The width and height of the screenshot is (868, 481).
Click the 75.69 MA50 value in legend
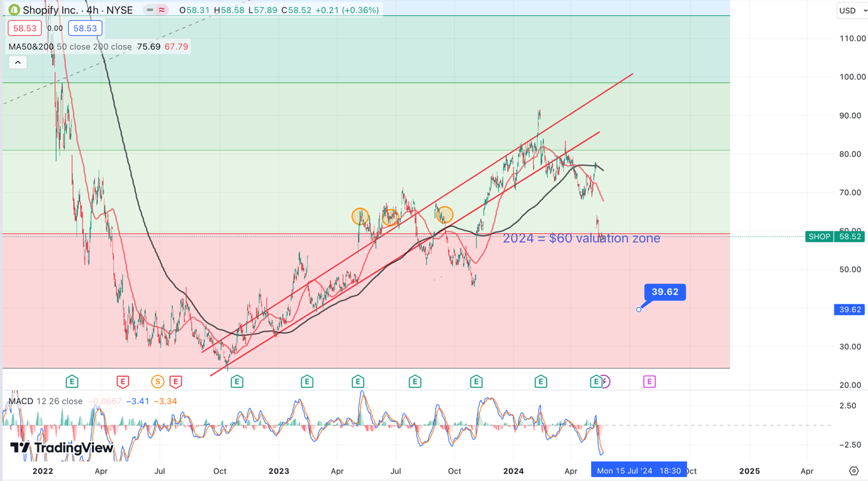coord(149,46)
